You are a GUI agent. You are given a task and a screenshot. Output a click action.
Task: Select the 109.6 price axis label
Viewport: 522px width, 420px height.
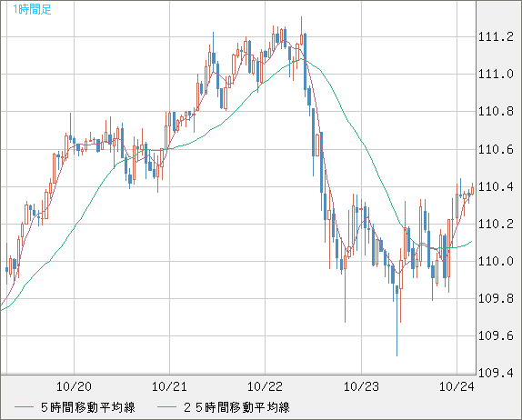(496, 335)
